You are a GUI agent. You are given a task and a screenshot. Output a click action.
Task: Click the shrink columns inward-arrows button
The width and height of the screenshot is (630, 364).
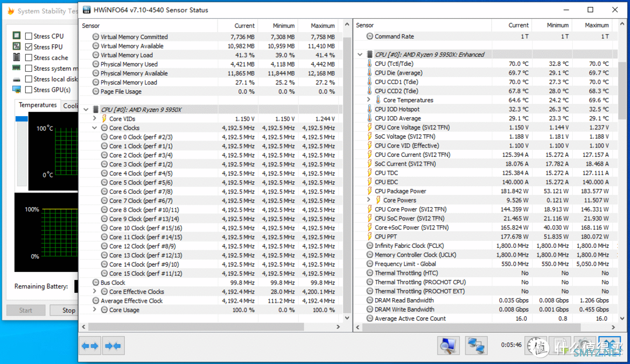coord(113,345)
